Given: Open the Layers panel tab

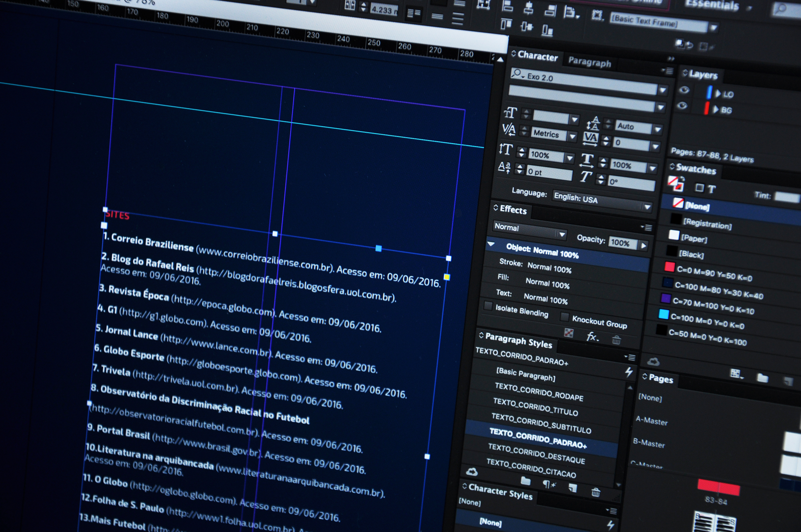Looking at the screenshot, I should [x=703, y=75].
